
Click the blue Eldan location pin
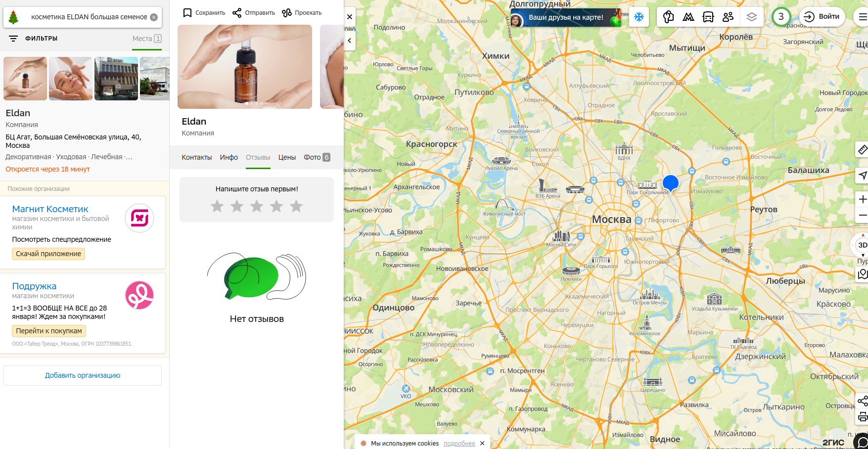tap(670, 183)
